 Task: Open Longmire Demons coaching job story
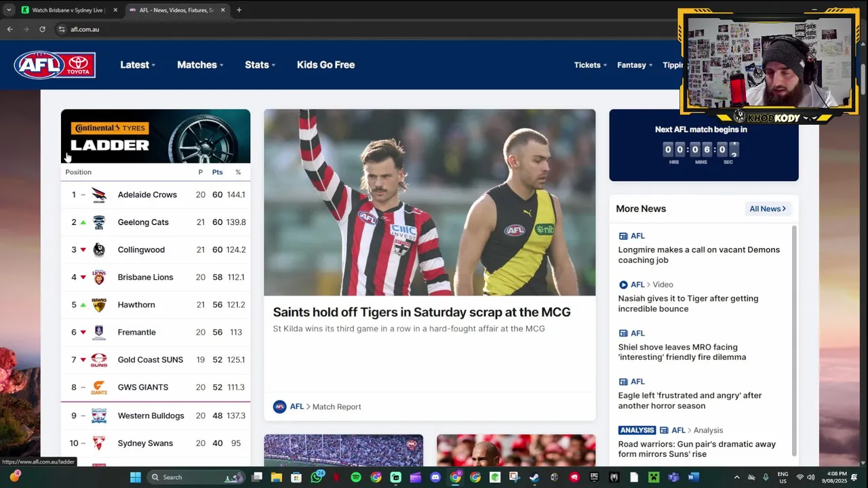[699, 255]
